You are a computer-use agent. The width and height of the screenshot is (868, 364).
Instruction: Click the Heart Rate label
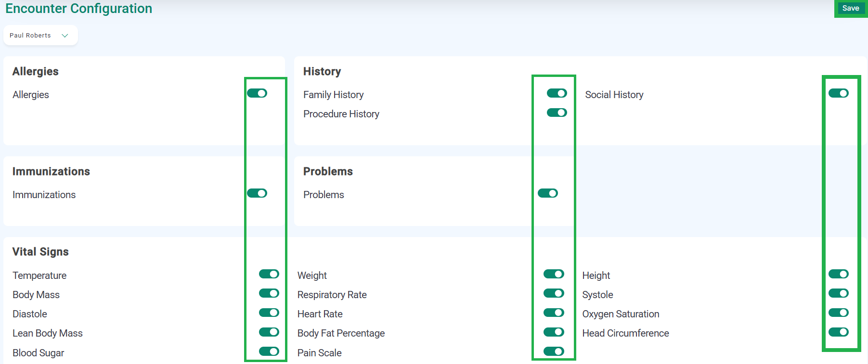coord(320,314)
